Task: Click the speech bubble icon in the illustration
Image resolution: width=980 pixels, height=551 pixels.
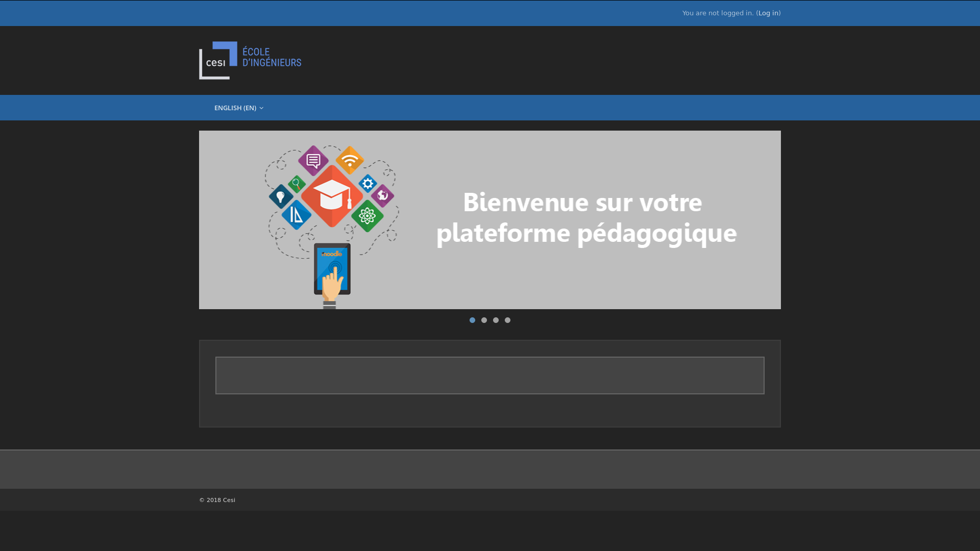Action: click(312, 160)
